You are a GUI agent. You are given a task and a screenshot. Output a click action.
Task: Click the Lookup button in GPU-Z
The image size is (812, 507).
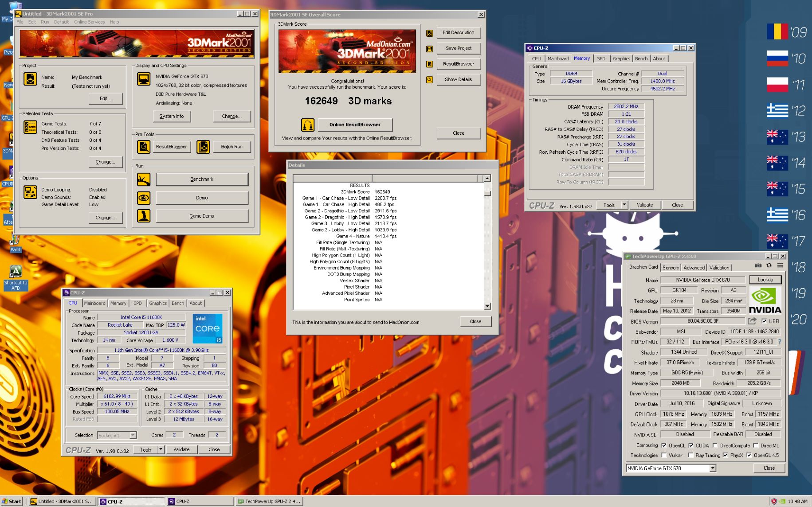(765, 280)
